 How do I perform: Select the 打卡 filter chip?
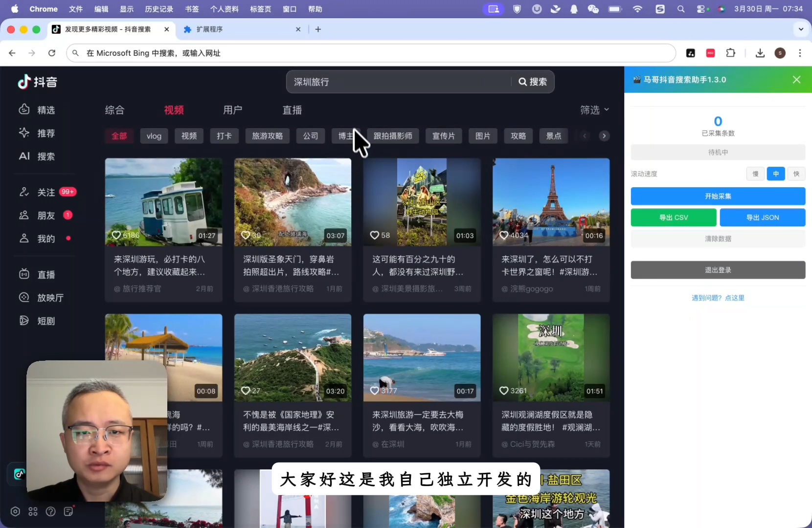[225, 136]
